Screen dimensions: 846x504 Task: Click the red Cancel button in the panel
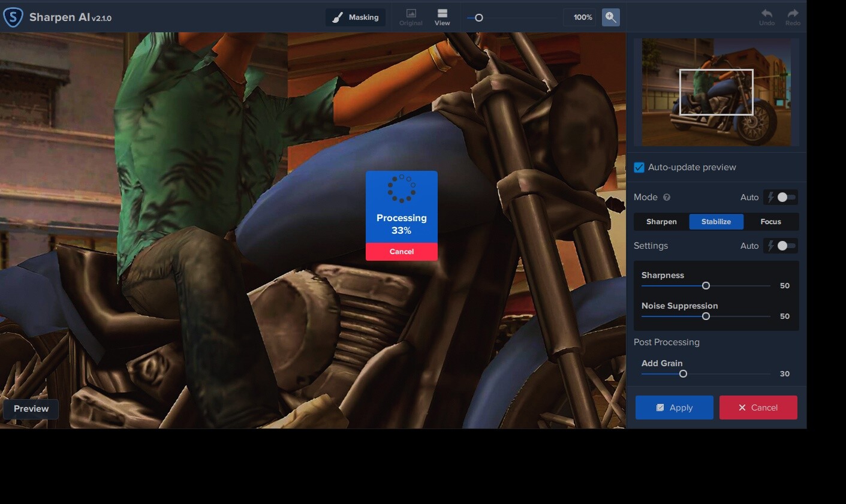point(758,408)
